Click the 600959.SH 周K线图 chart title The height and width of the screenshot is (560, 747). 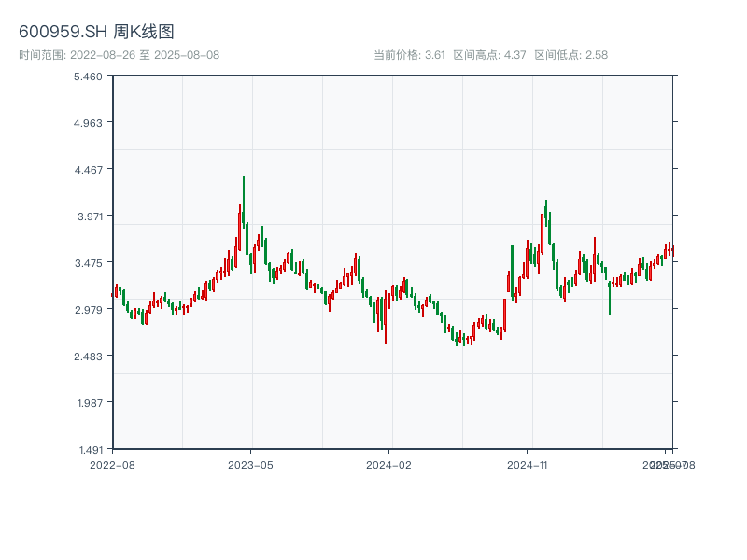click(x=96, y=33)
